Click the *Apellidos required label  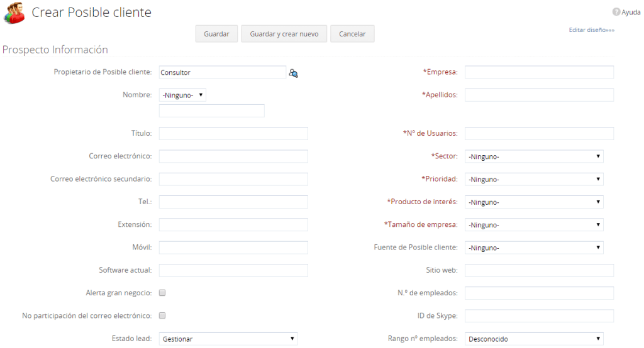[440, 95]
